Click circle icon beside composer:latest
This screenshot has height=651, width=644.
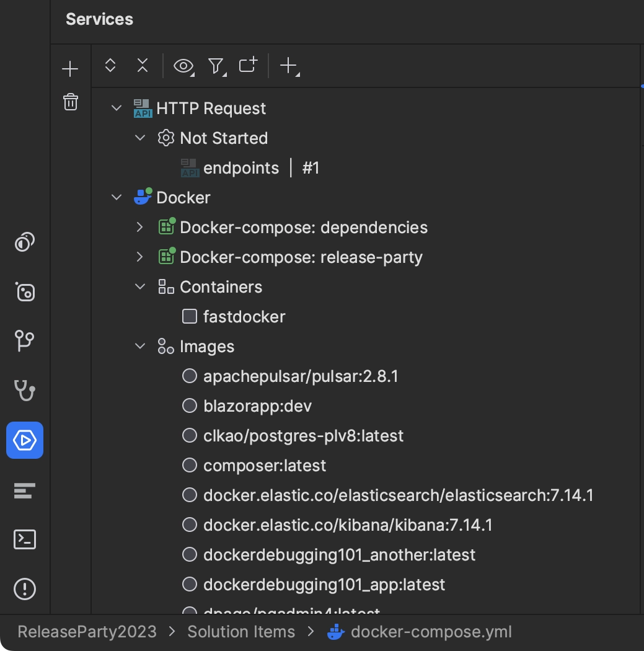190,465
